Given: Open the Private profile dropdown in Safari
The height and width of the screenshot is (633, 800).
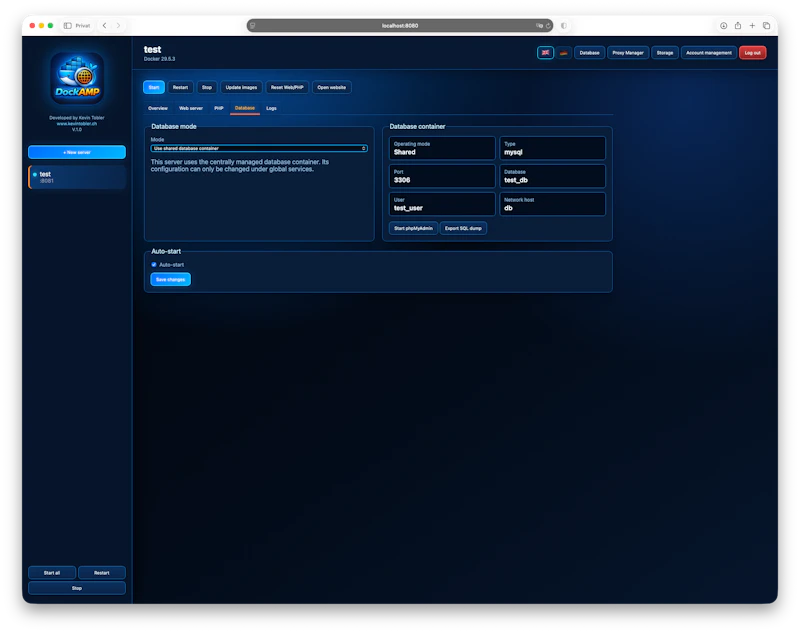Looking at the screenshot, I should coord(83,26).
